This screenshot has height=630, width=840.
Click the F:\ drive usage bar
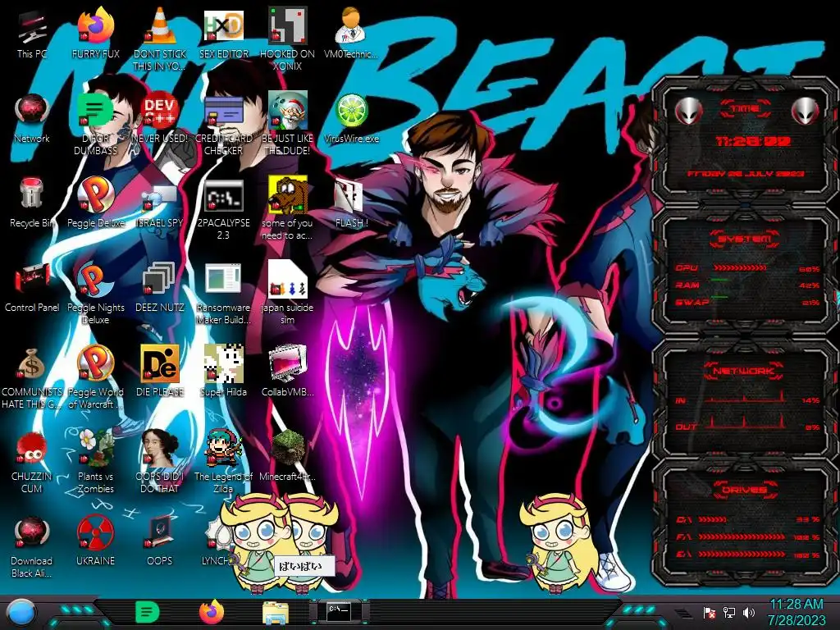pos(742,536)
